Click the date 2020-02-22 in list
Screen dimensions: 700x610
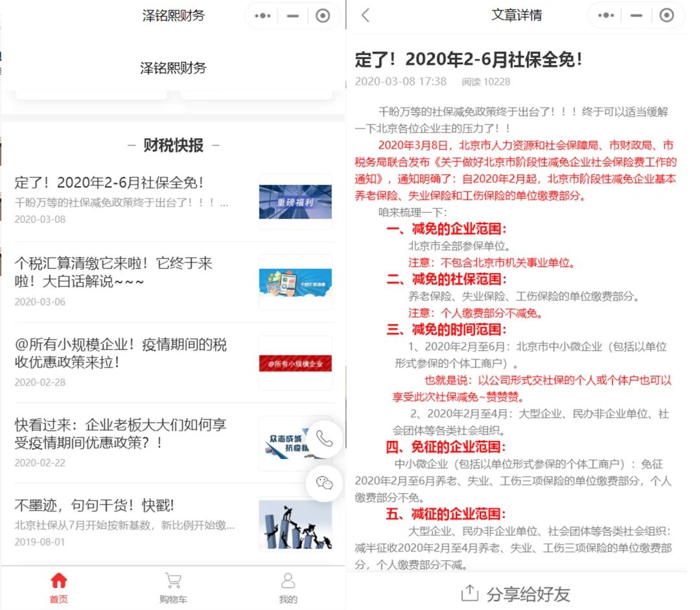(x=40, y=463)
